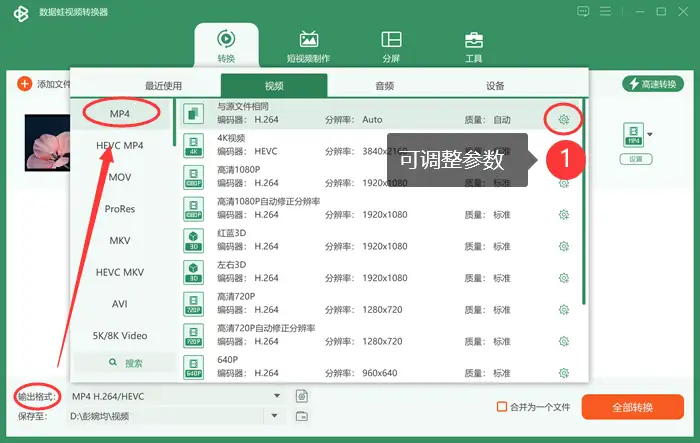The image size is (700, 443).
Task: Select 高清1080P自动修正分辨率 preset icon
Action: (193, 209)
